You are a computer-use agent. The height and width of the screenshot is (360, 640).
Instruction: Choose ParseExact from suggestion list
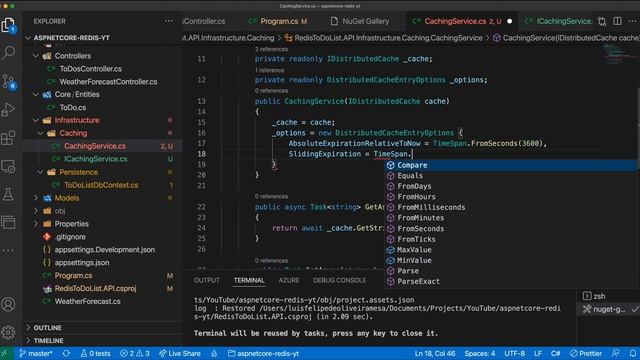click(x=510, y=281)
